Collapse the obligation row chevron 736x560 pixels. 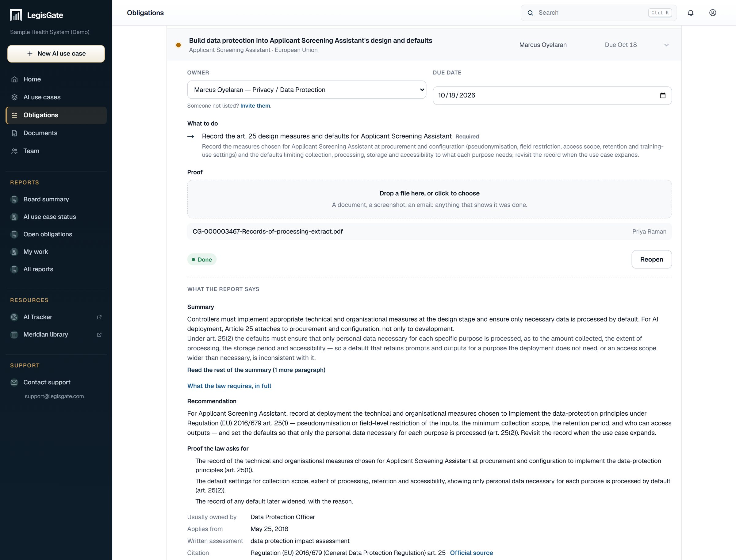[x=666, y=45]
